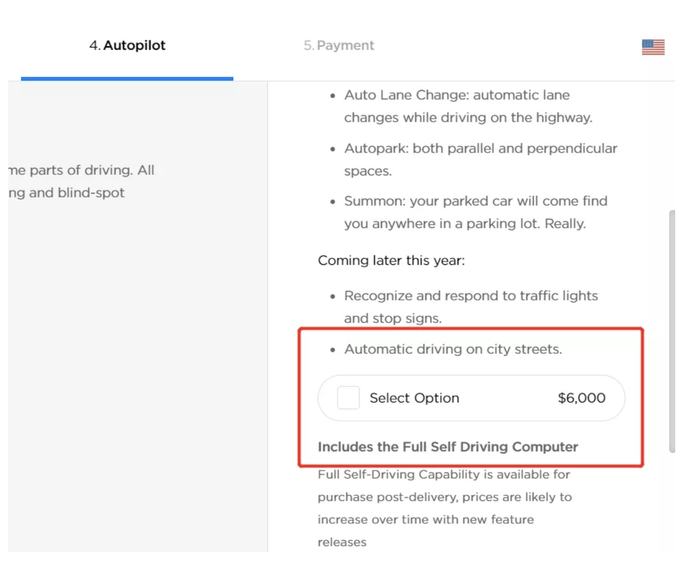Click the "Coming later this year:" heading

(x=391, y=260)
